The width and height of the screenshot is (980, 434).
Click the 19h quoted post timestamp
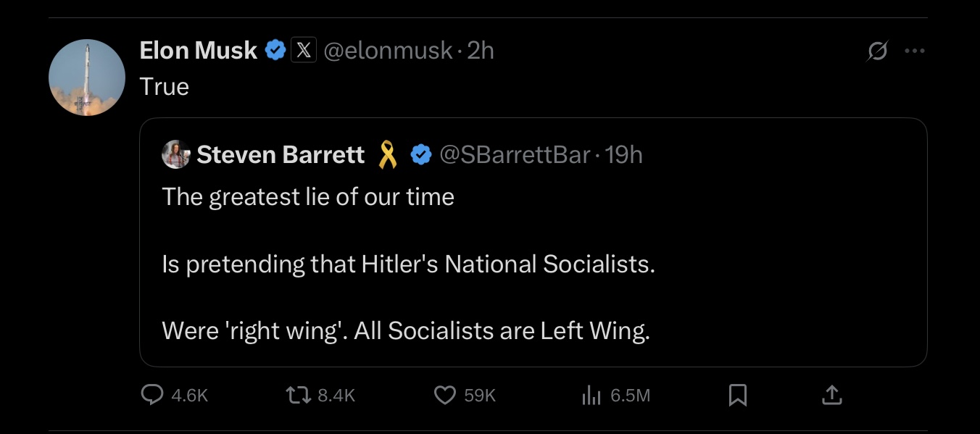[623, 155]
